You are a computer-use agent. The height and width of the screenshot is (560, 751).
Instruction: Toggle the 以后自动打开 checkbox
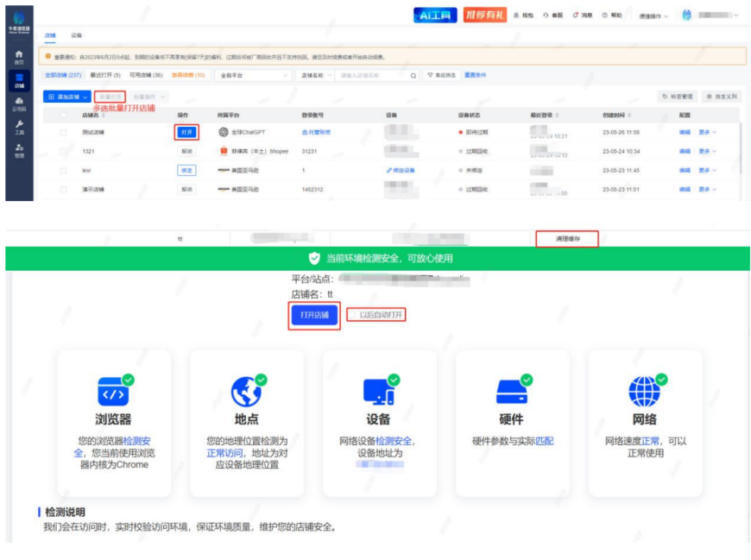[x=352, y=315]
